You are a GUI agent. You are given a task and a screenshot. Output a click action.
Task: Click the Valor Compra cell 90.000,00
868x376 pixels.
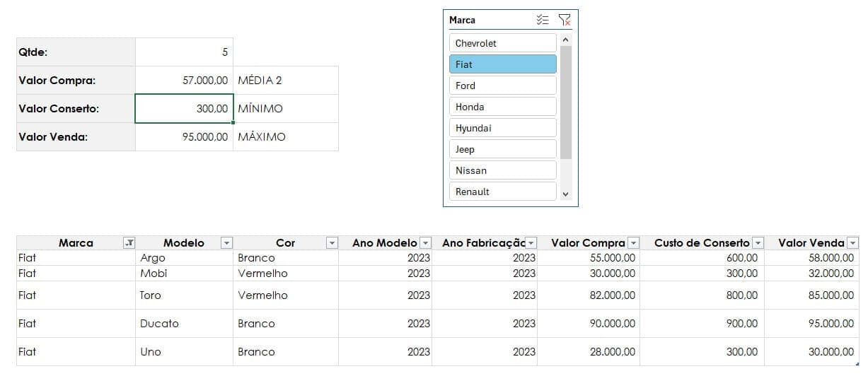click(589, 324)
